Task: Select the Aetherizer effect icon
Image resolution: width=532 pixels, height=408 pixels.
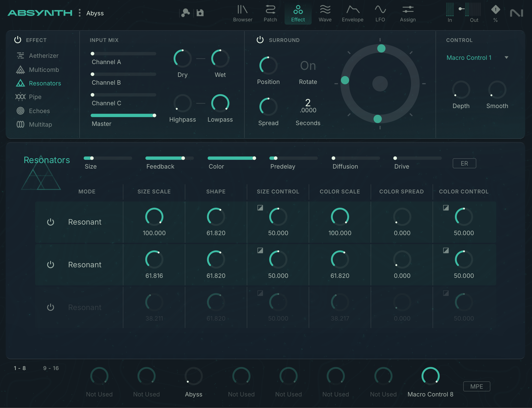Action: click(20, 56)
